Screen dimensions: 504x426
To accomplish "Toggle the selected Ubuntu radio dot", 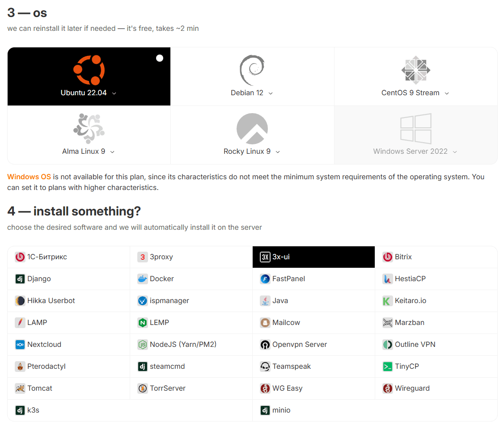I will point(160,58).
